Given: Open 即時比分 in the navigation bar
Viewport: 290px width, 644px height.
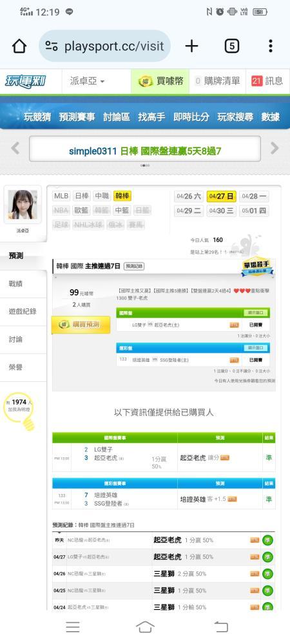Looking at the screenshot, I should coord(191,117).
